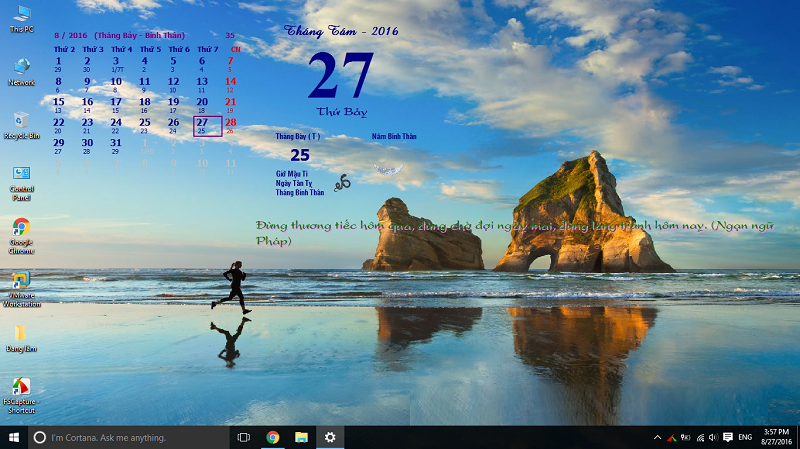Select the Google Chrome desktop shortcut

click(21, 236)
